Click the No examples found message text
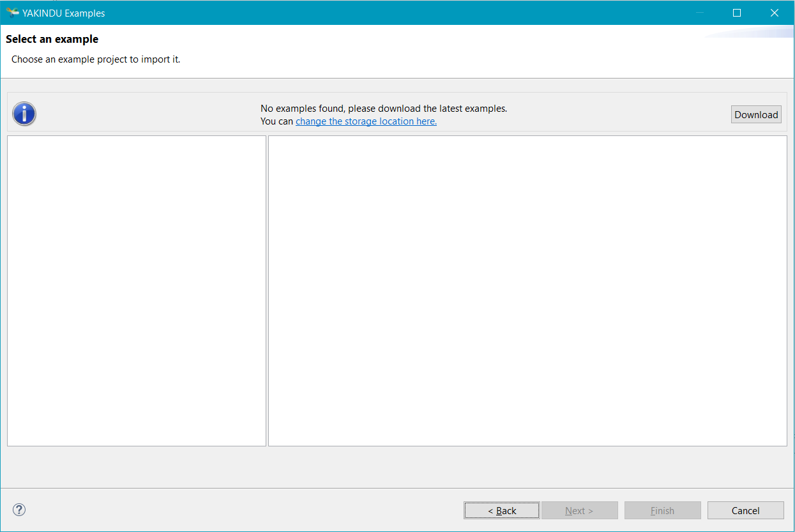 [383, 108]
